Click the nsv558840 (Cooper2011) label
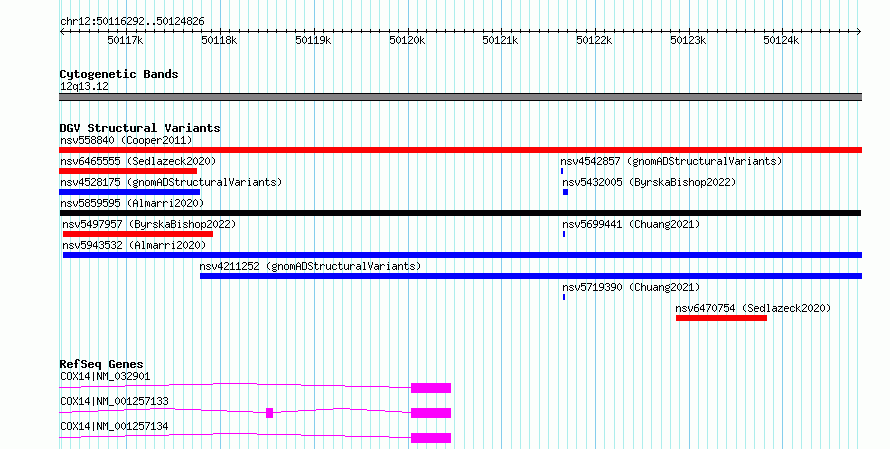This screenshot has width=890, height=449. [x=126, y=140]
